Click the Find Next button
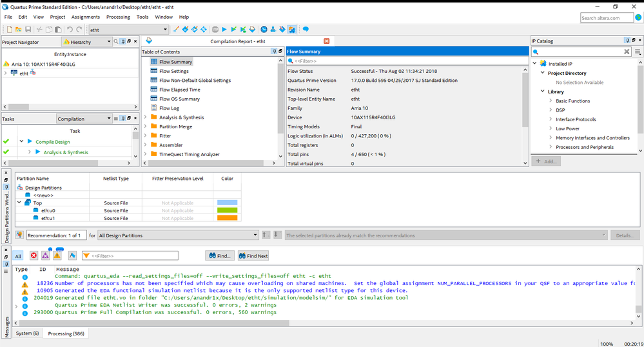The width and height of the screenshot is (644, 347). [x=253, y=256]
